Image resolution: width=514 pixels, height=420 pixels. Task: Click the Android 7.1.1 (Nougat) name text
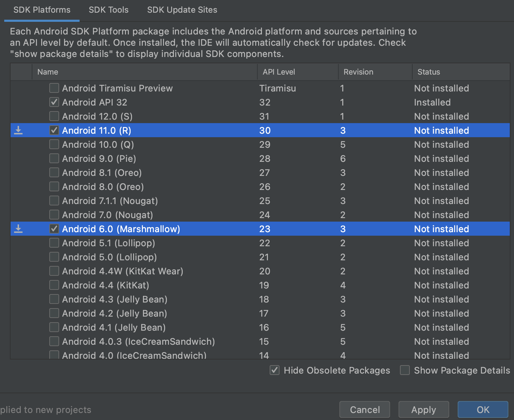[x=110, y=201]
